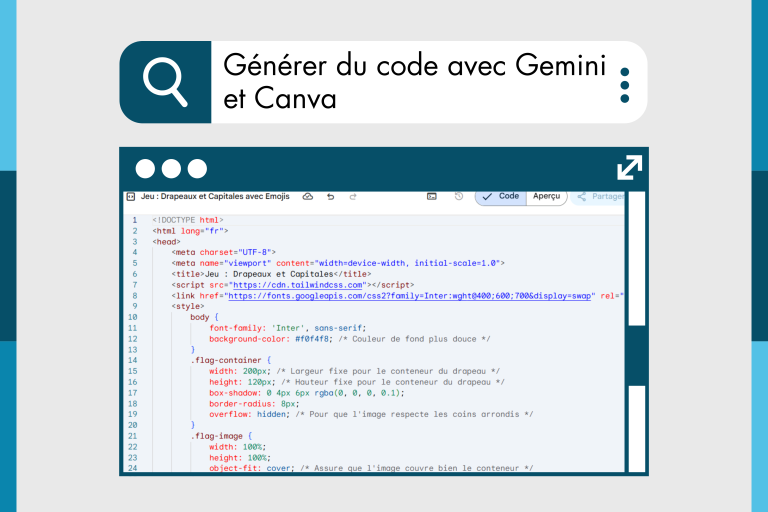
Task: Click the meta charset="UTF-8" line
Action: [223, 252]
